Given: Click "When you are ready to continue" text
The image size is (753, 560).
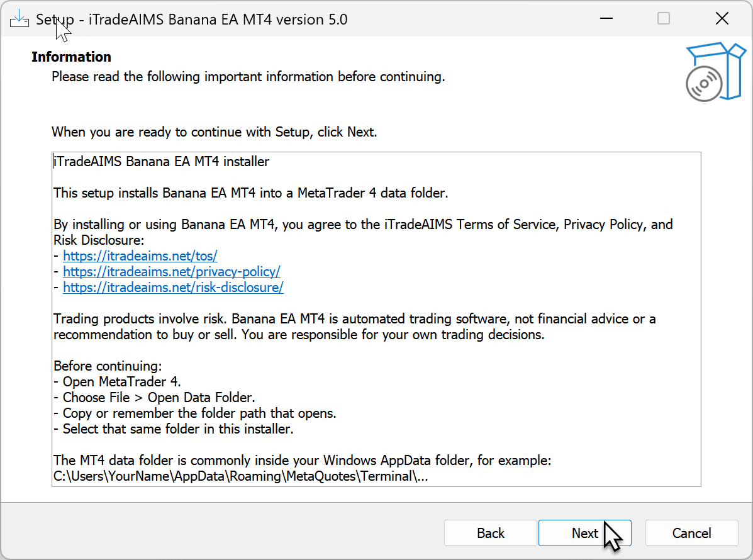Looking at the screenshot, I should pos(214,132).
